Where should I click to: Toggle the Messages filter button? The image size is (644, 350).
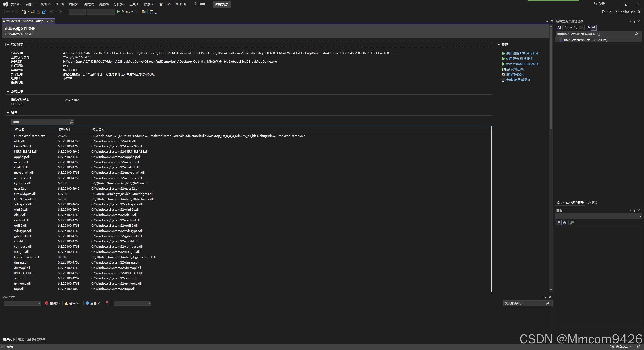93,303
